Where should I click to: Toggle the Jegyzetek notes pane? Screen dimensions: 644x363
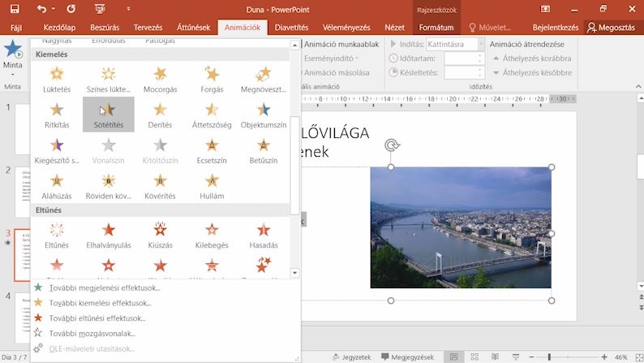click(351, 357)
